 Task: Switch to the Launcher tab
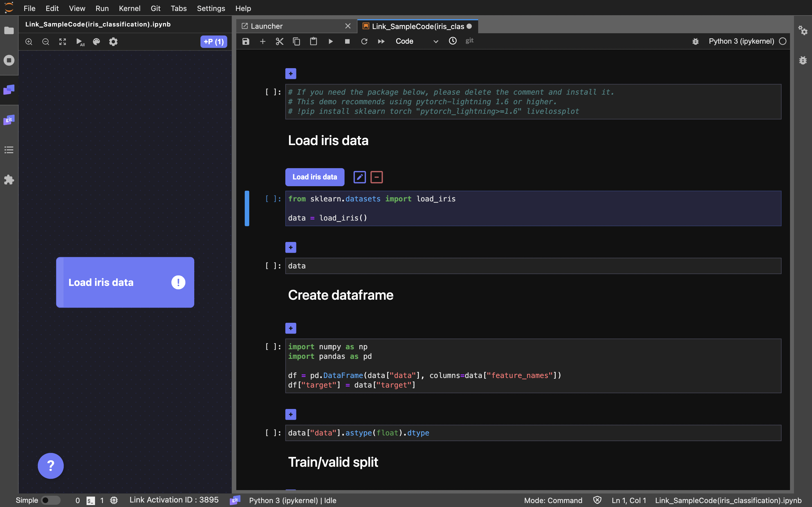(x=267, y=26)
